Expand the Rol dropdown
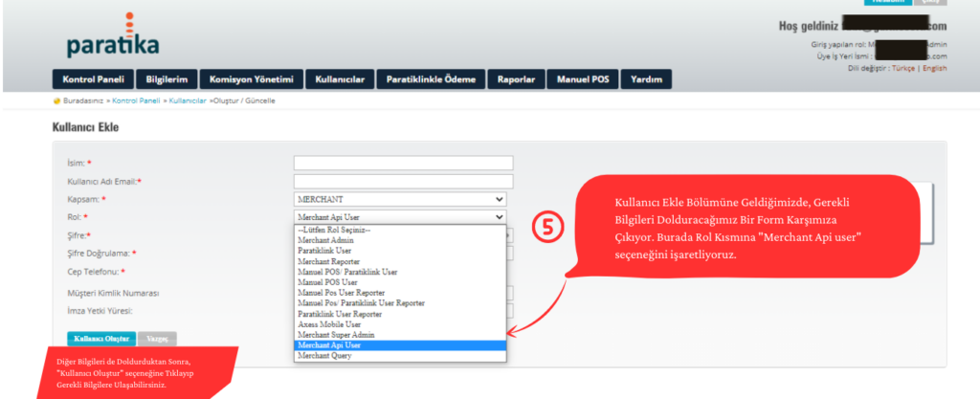The image size is (980, 399). 400,217
